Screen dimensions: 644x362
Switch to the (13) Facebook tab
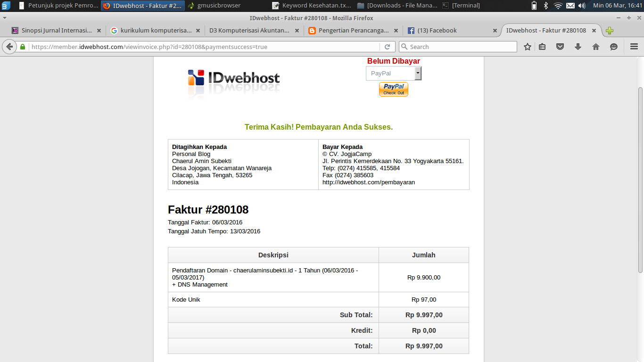[x=453, y=31]
